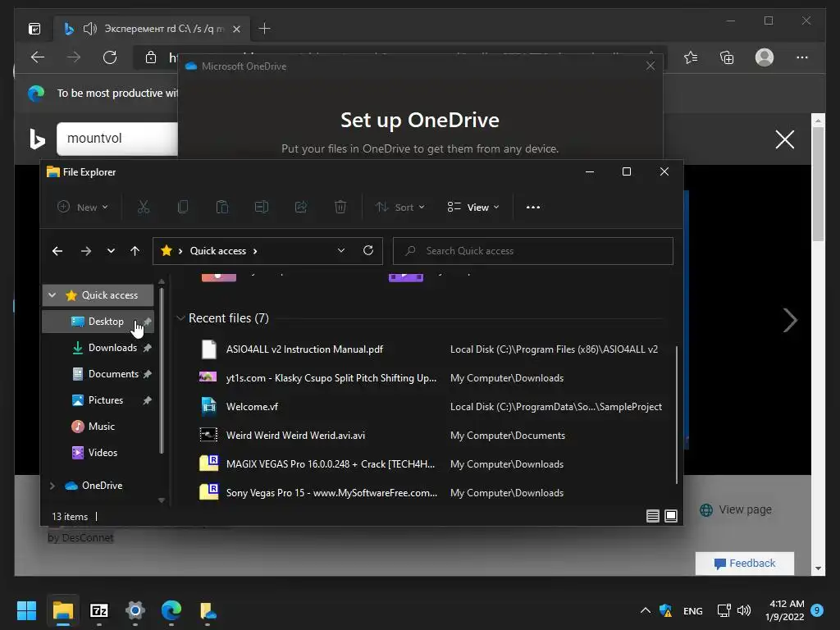Click the Delete trash icon in File Explorer
This screenshot has width=840, height=630.
(x=340, y=208)
